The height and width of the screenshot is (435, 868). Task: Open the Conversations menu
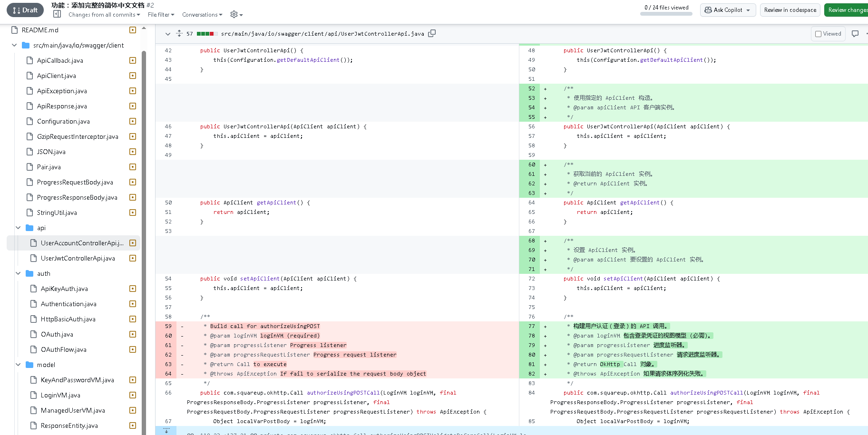coord(202,15)
